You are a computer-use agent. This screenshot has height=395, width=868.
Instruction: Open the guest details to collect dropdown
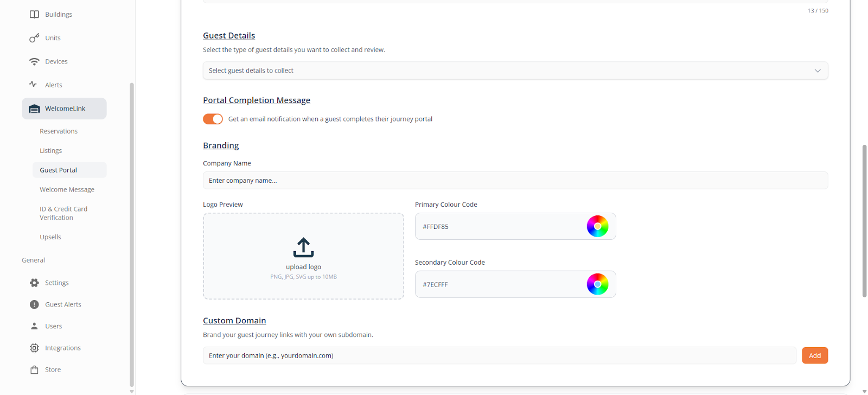point(515,71)
